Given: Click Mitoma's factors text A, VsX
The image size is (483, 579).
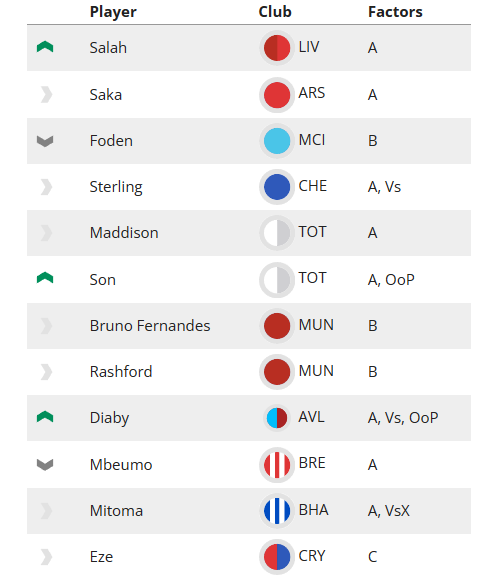Looking at the screenshot, I should click(x=389, y=511).
